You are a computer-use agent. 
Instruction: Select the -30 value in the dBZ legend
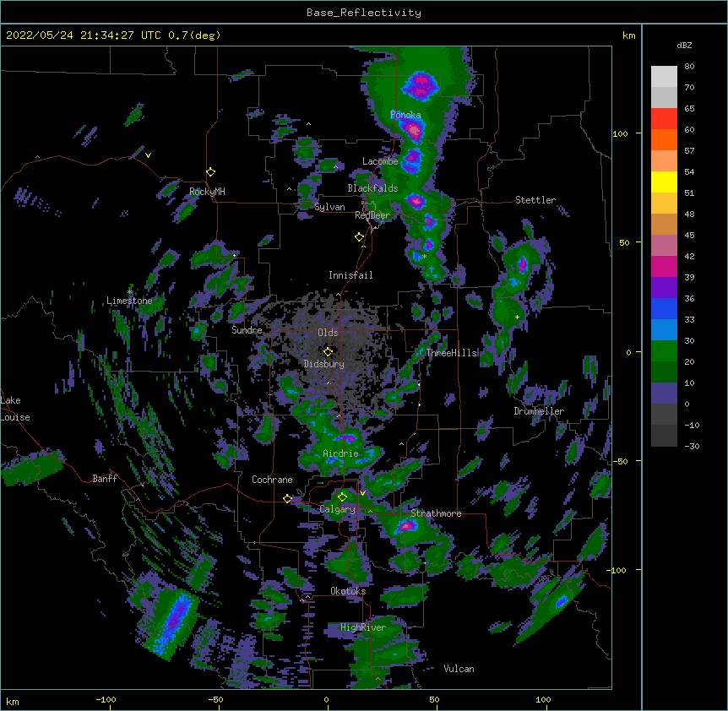click(692, 446)
